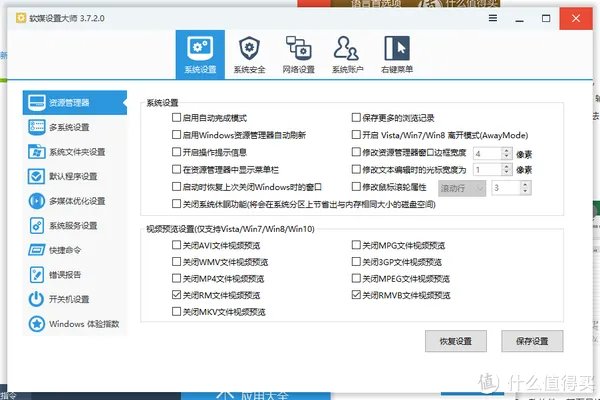Open the 右键菜单 cursor icon
600x400 pixels.
[x=397, y=48]
